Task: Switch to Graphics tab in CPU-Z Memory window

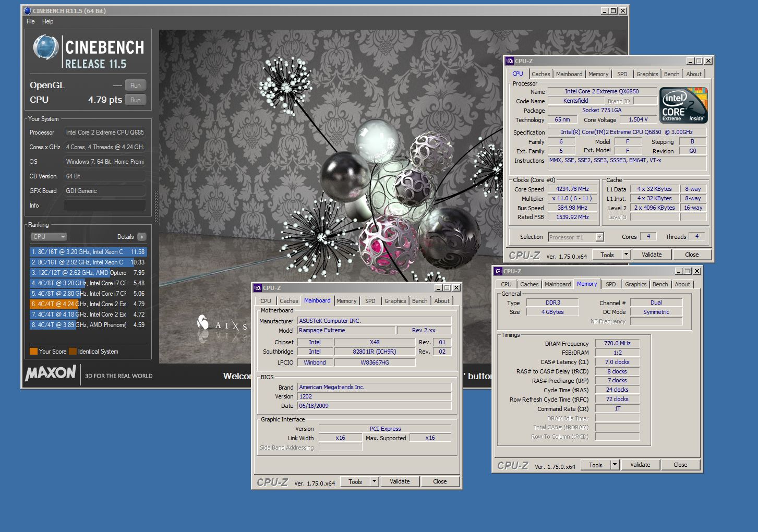Action: click(x=635, y=284)
